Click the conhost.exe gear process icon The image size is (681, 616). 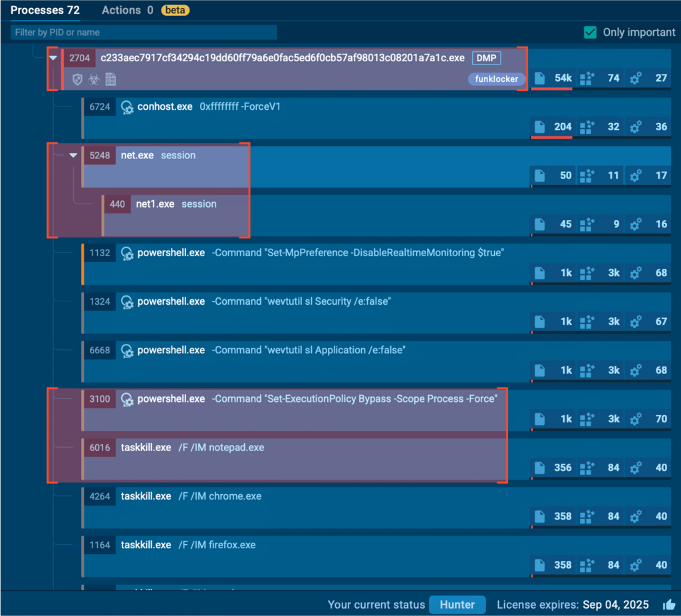(127, 107)
